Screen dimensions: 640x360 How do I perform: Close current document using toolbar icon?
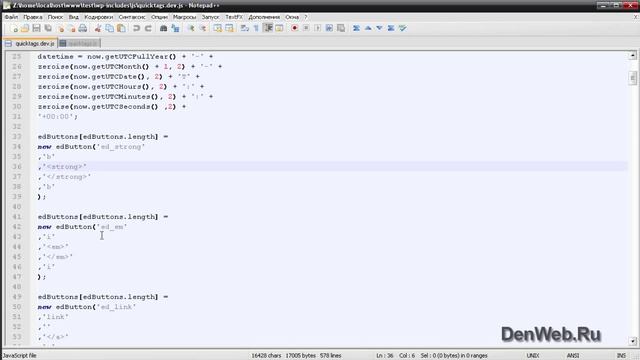(61, 28)
